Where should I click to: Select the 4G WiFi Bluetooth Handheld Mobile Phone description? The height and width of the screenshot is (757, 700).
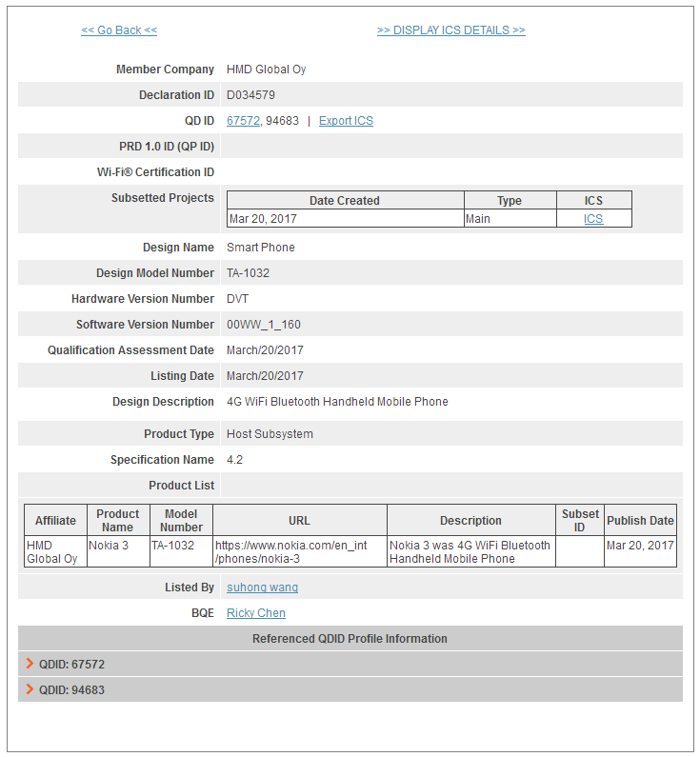[337, 402]
